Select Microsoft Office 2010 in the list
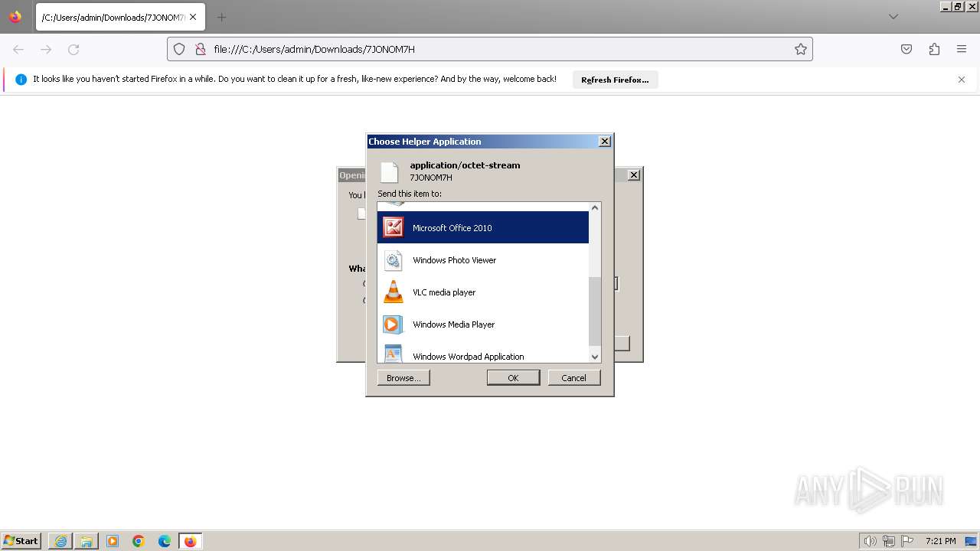The height and width of the screenshot is (551, 980). (x=483, y=227)
